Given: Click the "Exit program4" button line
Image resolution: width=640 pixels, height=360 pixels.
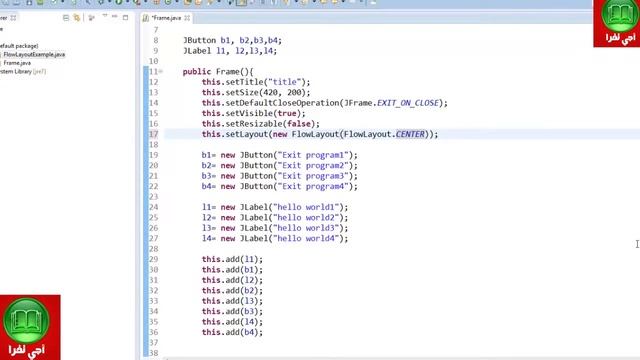Looking at the screenshot, I should [x=280, y=186].
